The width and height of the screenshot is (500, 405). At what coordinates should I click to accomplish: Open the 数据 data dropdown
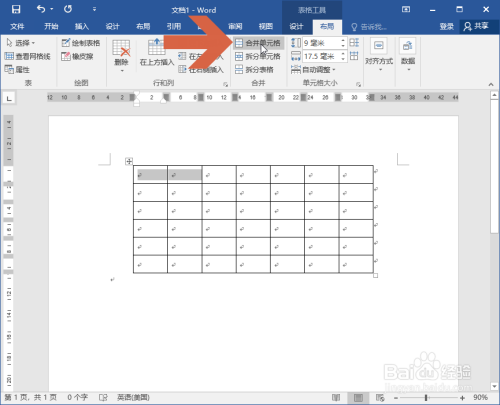click(408, 55)
